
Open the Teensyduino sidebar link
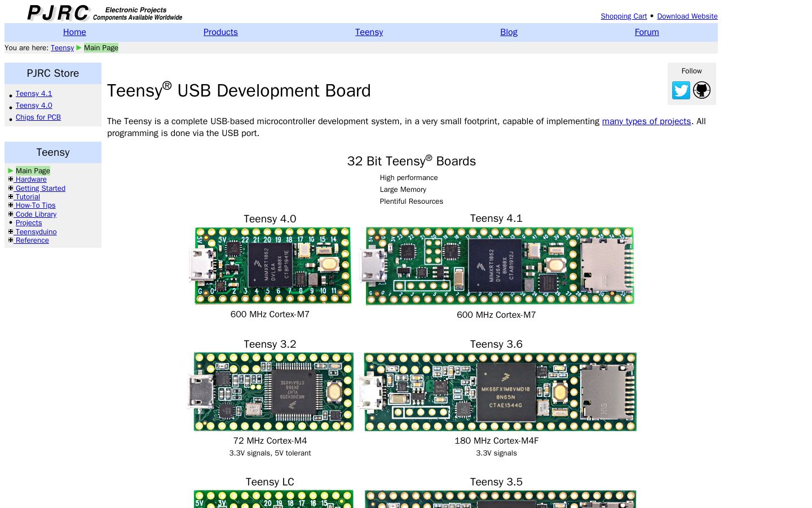[x=36, y=232]
